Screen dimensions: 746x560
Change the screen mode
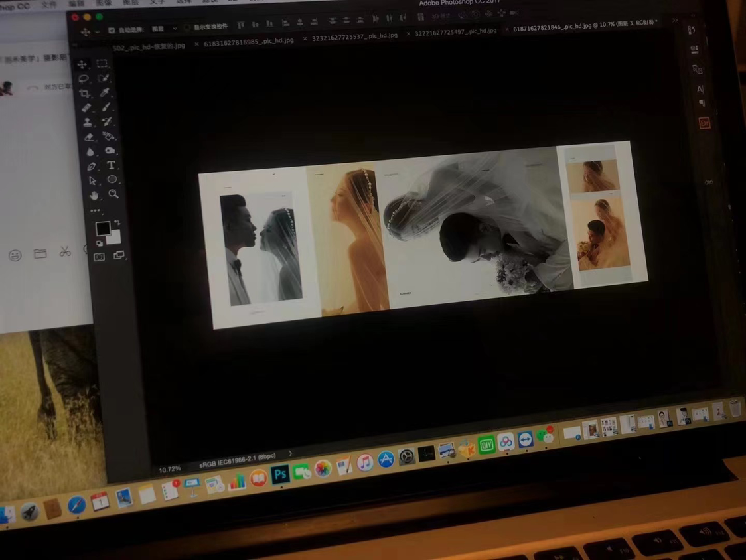pyautogui.click(x=119, y=255)
